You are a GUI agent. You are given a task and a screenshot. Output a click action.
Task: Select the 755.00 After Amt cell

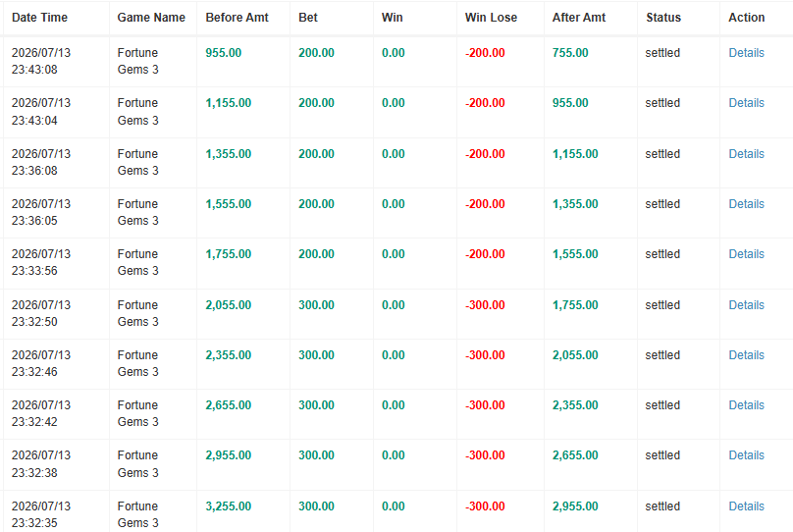coord(570,53)
